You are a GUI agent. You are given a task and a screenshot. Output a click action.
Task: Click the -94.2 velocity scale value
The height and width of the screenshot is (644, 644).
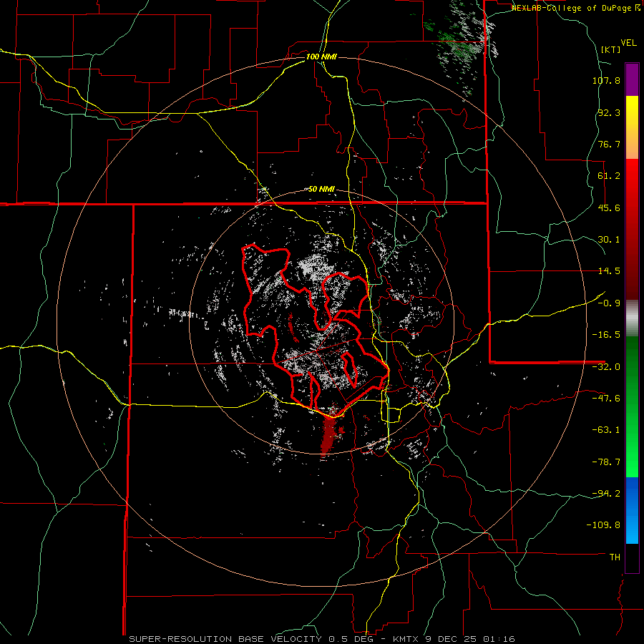pyautogui.click(x=606, y=494)
